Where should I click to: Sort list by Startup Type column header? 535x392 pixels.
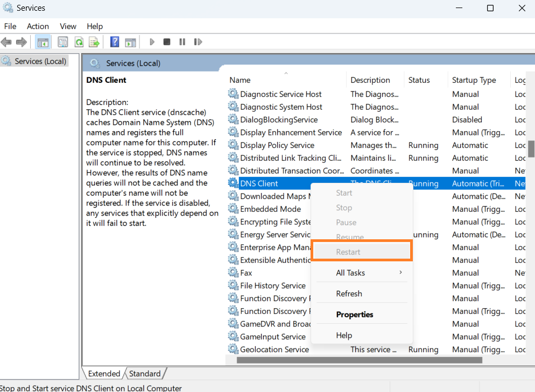(474, 80)
